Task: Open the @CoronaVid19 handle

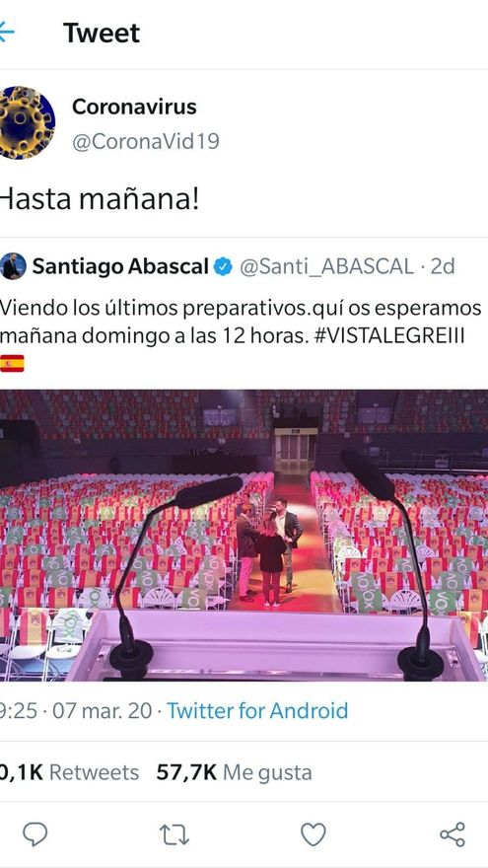Action: point(146,142)
